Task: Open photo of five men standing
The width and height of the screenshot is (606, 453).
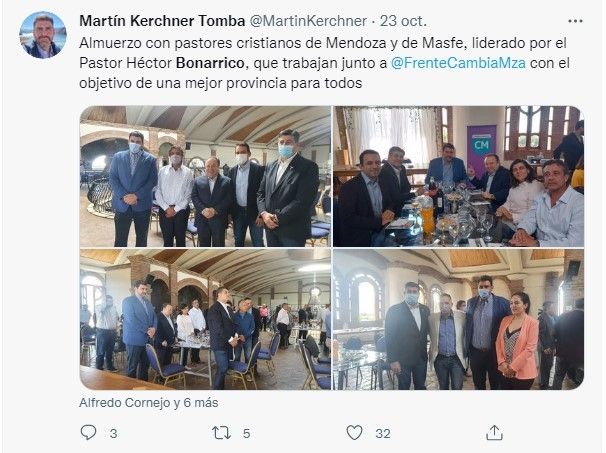Action: coord(205,176)
